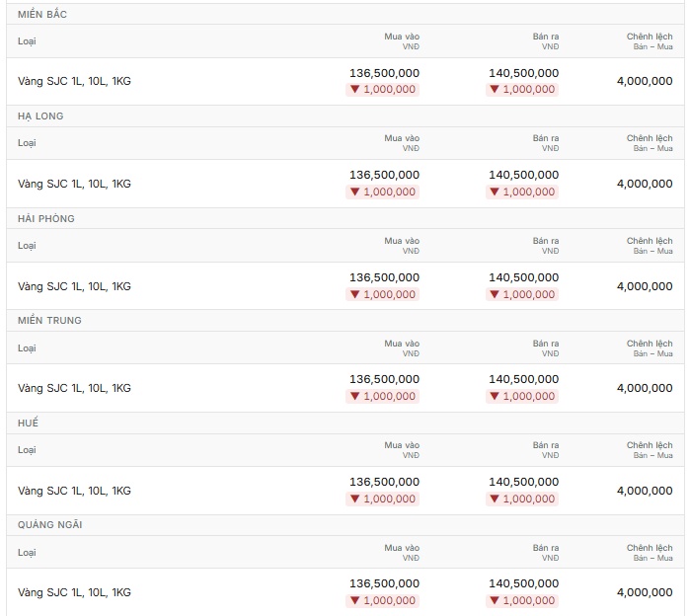Click the Hạ Long buy-price decrease badge

point(382,192)
